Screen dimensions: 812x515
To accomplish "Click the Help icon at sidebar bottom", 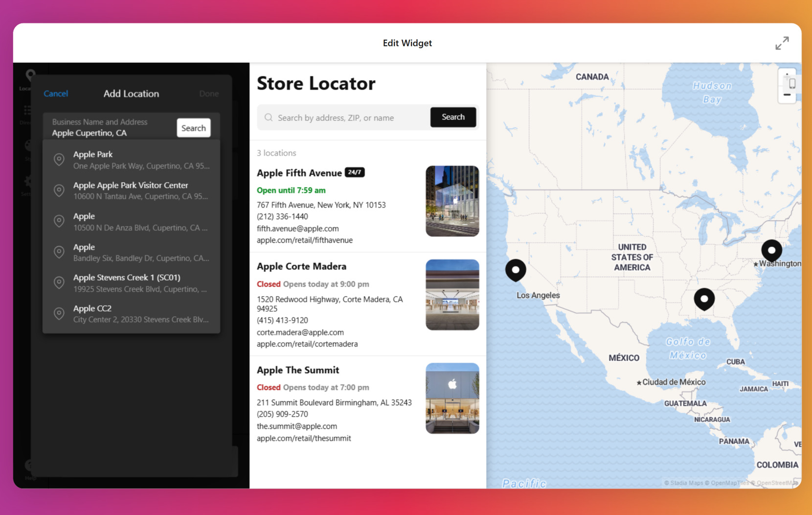I will click(28, 465).
